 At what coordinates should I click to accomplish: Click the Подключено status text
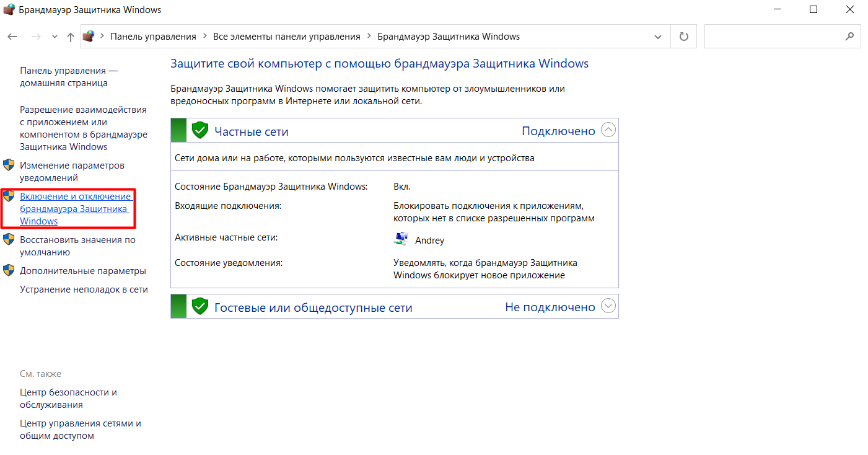tap(558, 131)
